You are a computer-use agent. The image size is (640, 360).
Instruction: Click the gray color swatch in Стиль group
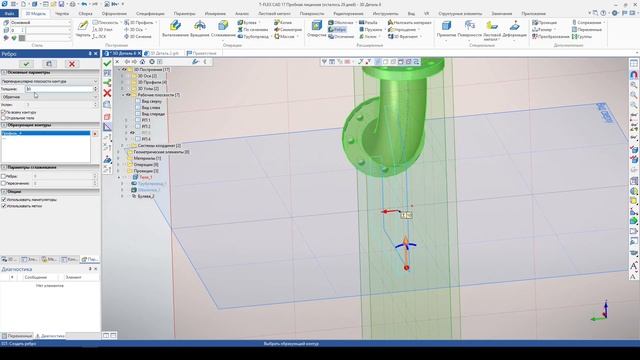22,38
